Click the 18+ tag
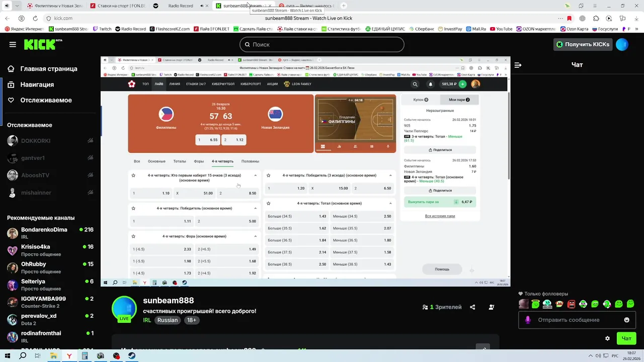Image resolution: width=644 pixels, height=362 pixels. (192, 320)
